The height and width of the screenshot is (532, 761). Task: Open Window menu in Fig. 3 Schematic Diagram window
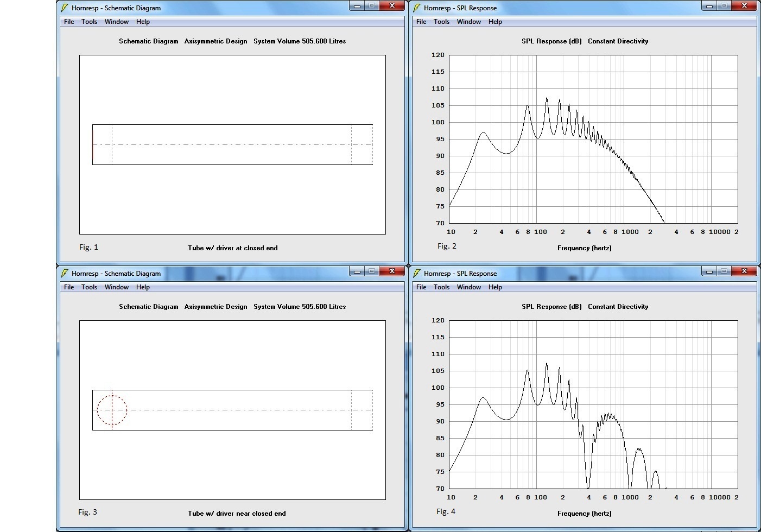pos(117,287)
